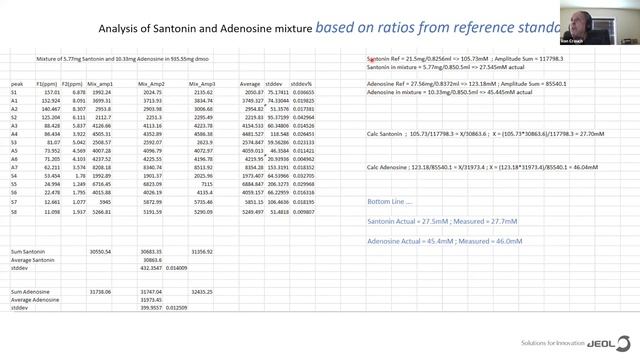Select the 'Adenosine in mixture' line

[449, 92]
